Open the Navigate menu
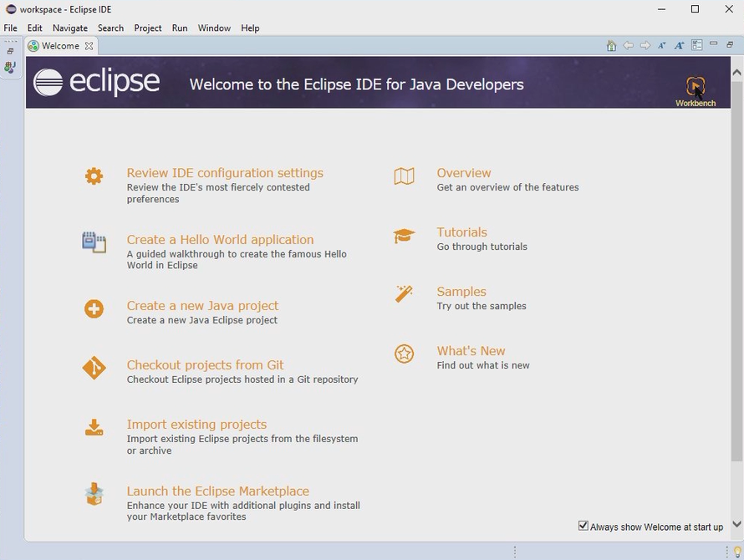Image resolution: width=744 pixels, height=560 pixels. click(70, 28)
